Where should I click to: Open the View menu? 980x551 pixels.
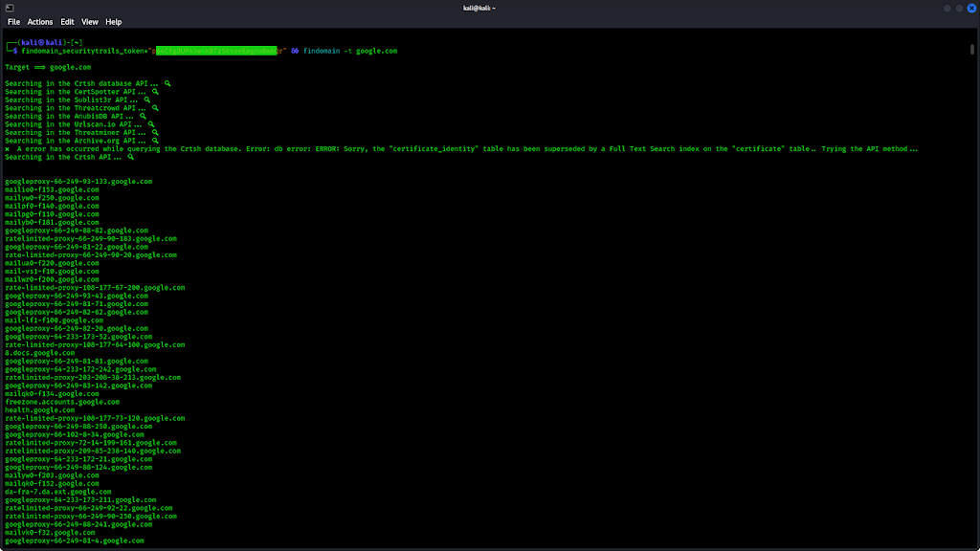coord(89,22)
